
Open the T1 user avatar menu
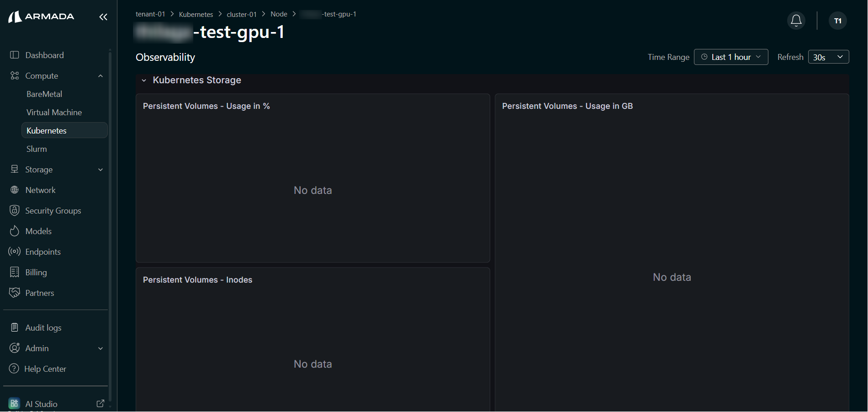[838, 21]
